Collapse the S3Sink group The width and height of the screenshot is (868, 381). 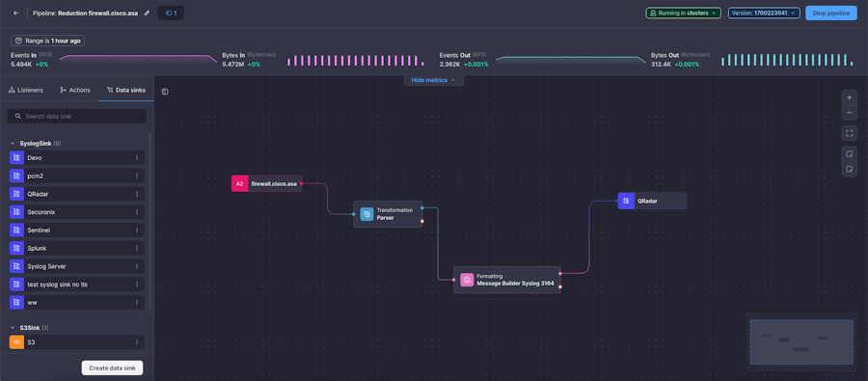[x=13, y=328]
